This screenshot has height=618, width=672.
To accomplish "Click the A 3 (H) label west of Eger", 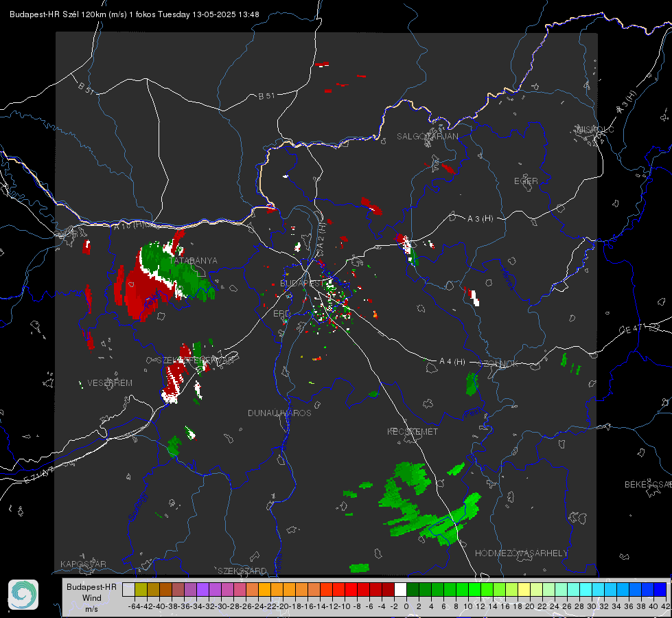I will click(x=480, y=219).
